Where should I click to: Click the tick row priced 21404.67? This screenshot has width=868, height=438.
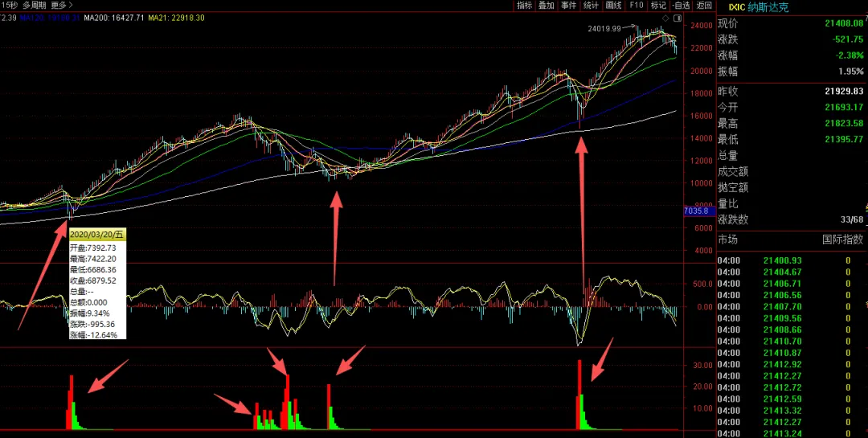click(791, 272)
